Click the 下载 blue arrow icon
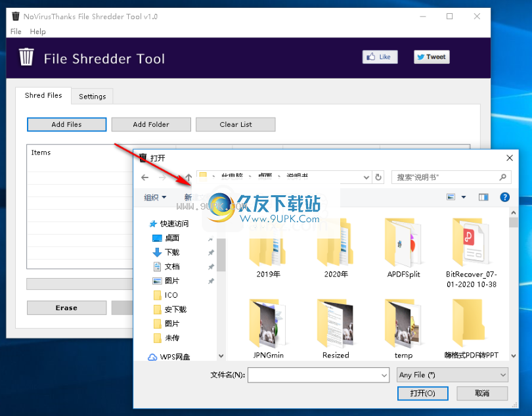Screen dimensions: 532x416 (157, 252)
